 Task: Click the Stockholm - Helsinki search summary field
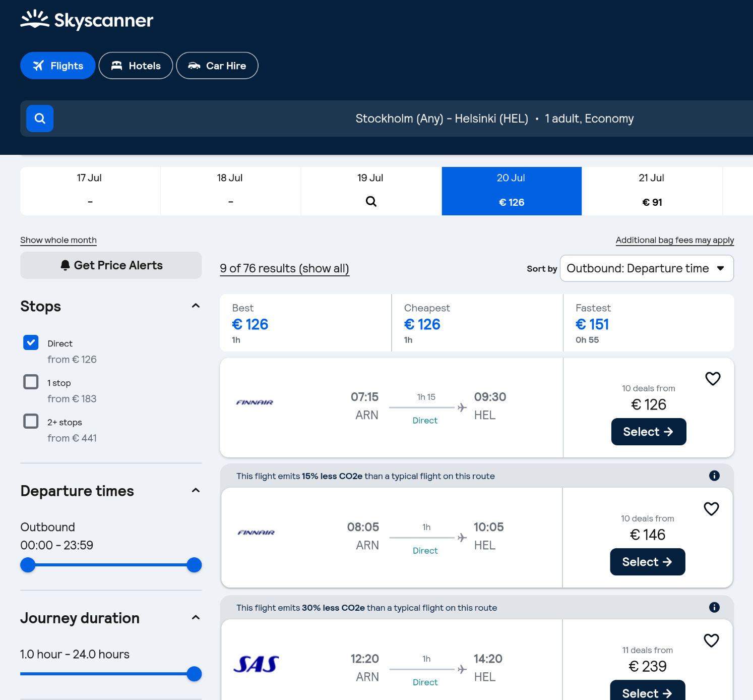tap(387, 119)
